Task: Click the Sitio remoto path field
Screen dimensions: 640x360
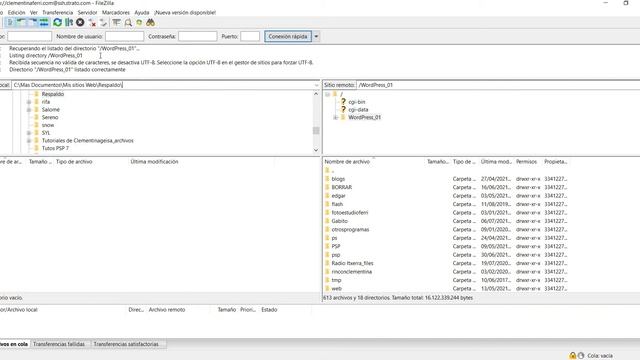Action: (498, 85)
